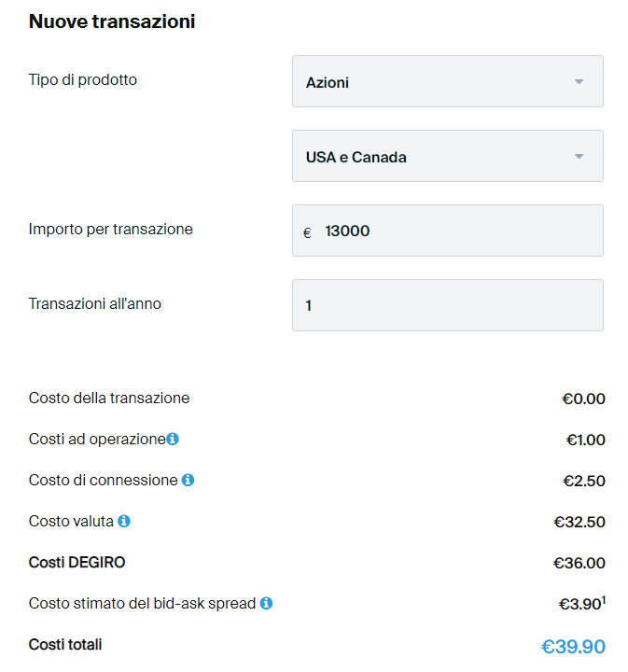Click the Importo per transazione label
The height and width of the screenshot is (672, 628).
click(x=111, y=229)
